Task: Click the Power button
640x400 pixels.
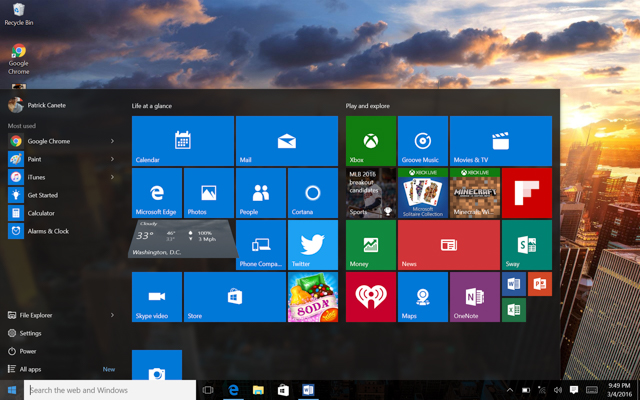Action: point(27,351)
